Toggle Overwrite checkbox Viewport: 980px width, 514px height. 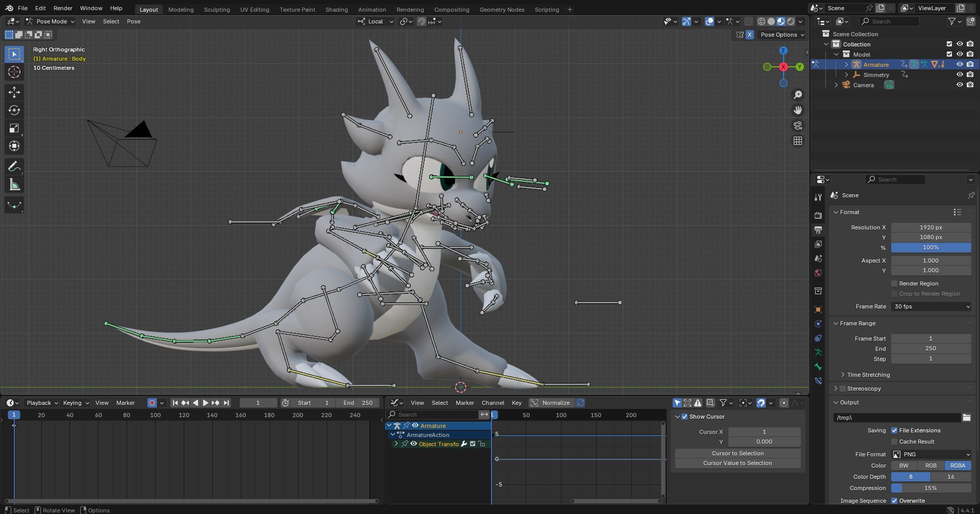pos(894,501)
